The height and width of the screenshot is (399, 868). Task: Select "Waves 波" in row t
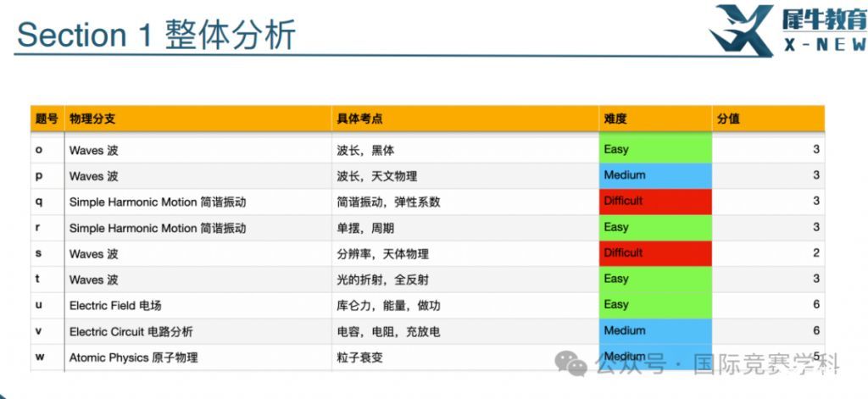93,280
